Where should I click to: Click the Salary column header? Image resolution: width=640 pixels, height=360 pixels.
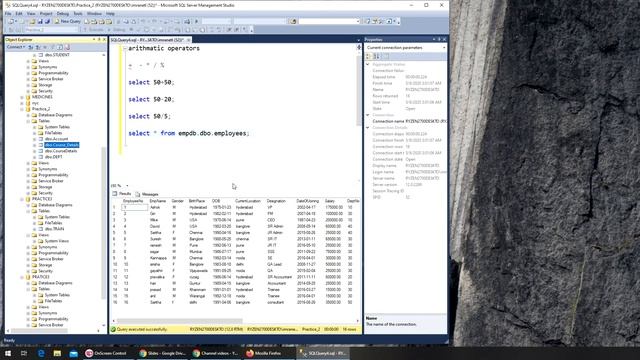click(330, 201)
